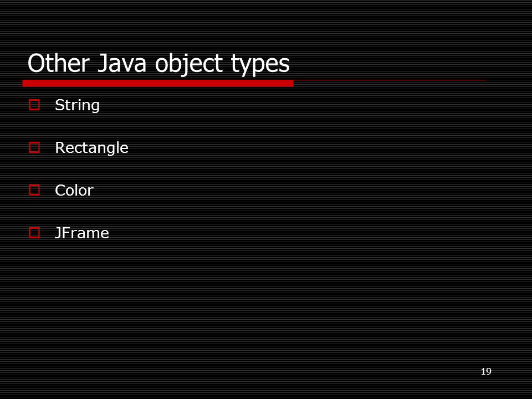This screenshot has width=532, height=399.
Task: Click the capital R in Rectangle
Action: (60, 147)
